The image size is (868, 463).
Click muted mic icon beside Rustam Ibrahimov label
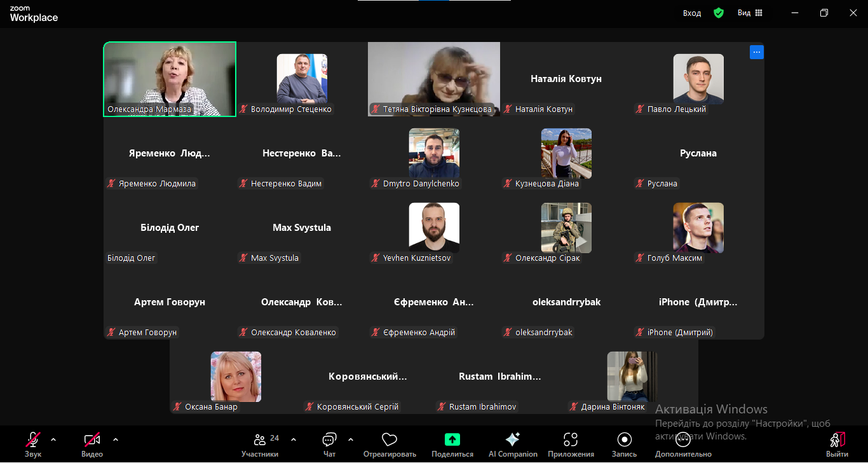click(442, 407)
